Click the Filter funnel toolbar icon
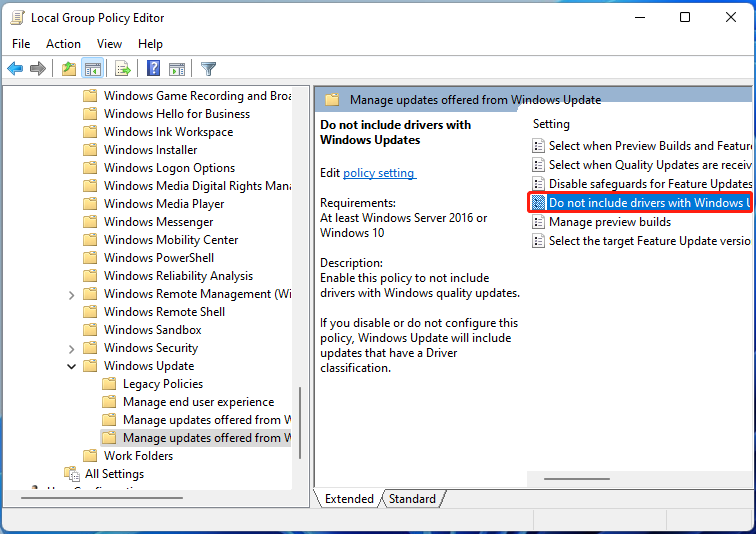Screen dimensions: 756x534 [208, 68]
